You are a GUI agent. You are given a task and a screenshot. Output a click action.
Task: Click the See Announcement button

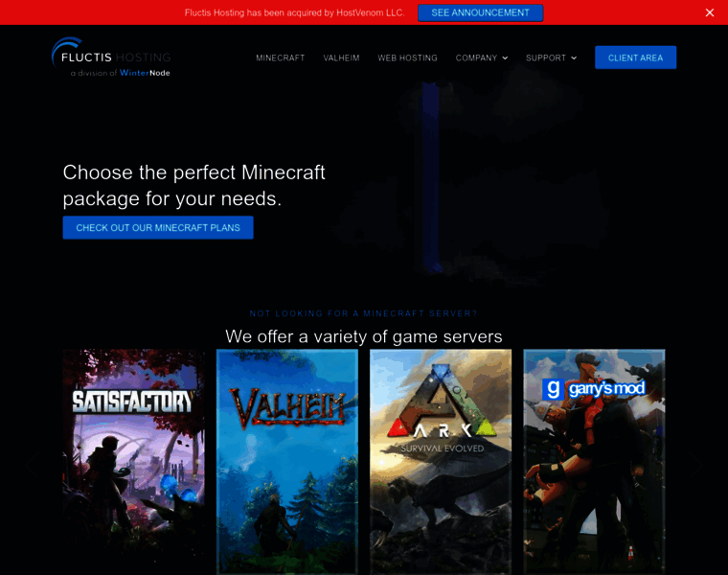(480, 12)
